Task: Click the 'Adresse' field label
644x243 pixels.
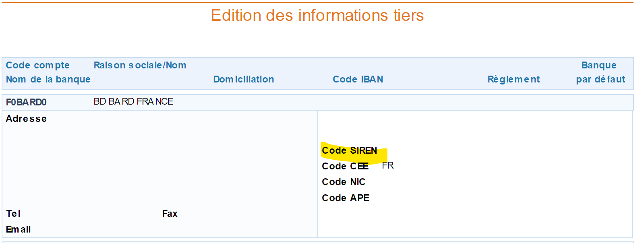Action: [26, 119]
